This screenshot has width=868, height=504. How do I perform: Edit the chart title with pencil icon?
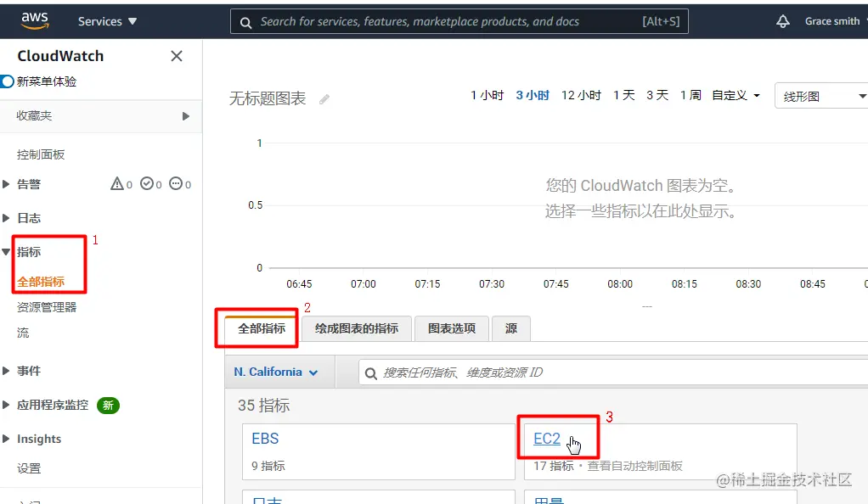[324, 99]
